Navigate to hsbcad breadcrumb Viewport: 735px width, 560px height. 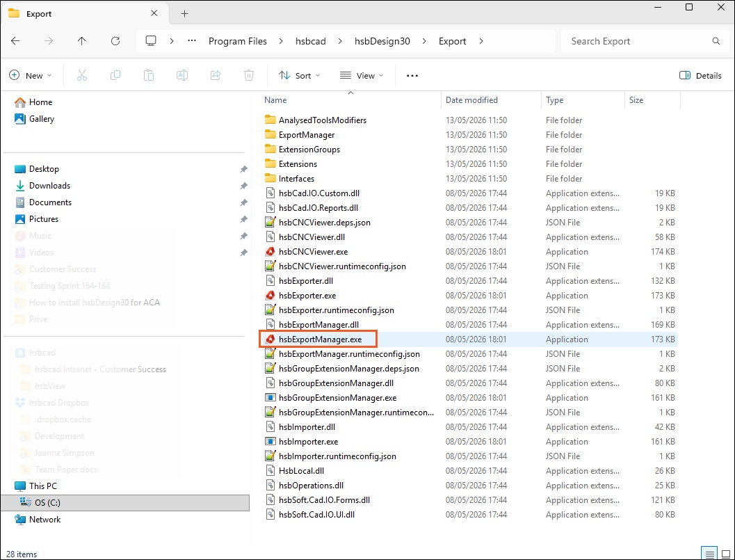click(310, 41)
